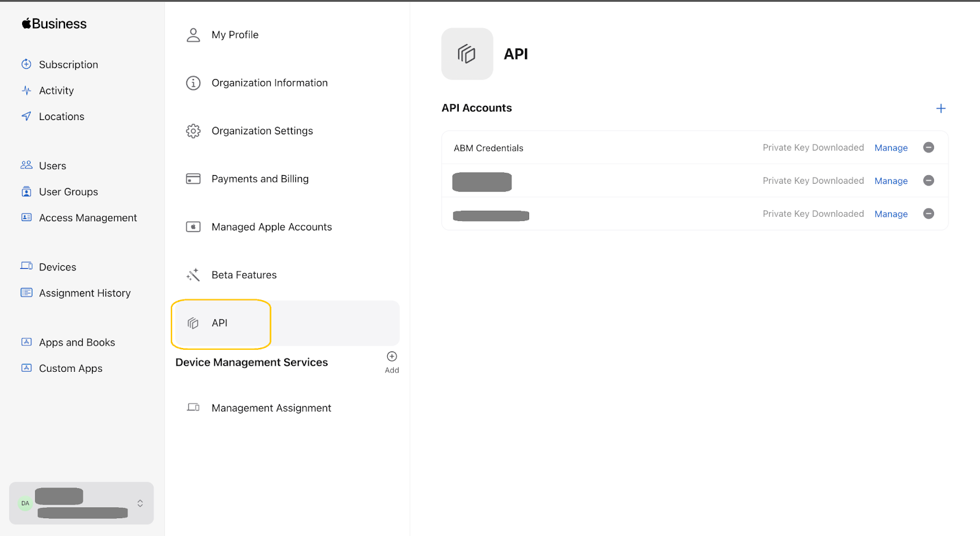The width and height of the screenshot is (980, 536).
Task: Open Devices in the sidebar
Action: (58, 267)
